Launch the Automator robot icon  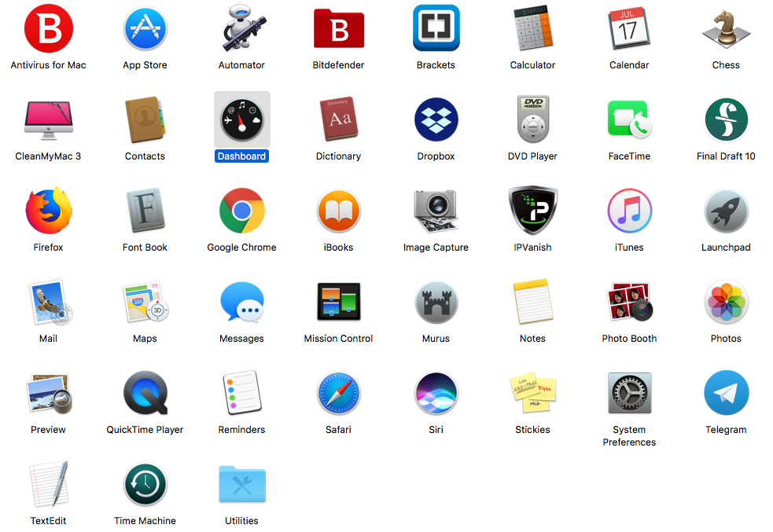coord(241,29)
